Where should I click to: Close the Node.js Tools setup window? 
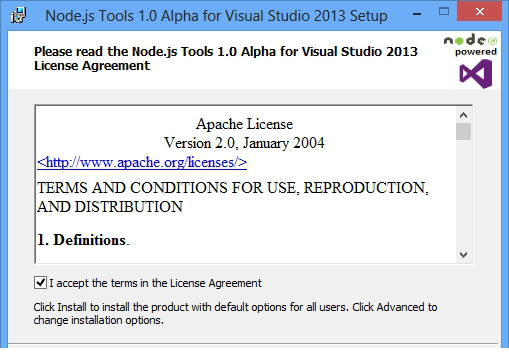pyautogui.click(x=480, y=12)
